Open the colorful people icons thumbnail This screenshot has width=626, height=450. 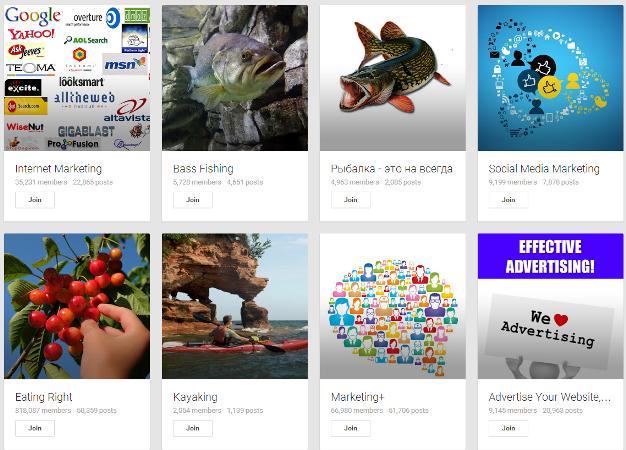tap(392, 306)
